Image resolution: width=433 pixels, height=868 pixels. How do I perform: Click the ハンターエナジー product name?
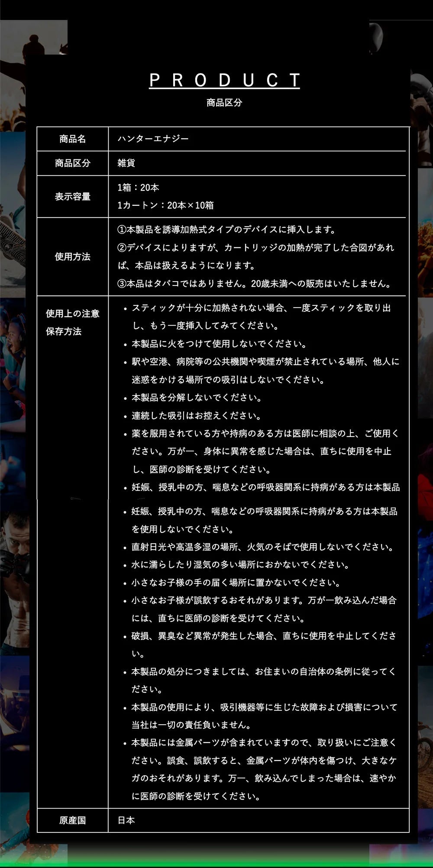click(153, 139)
